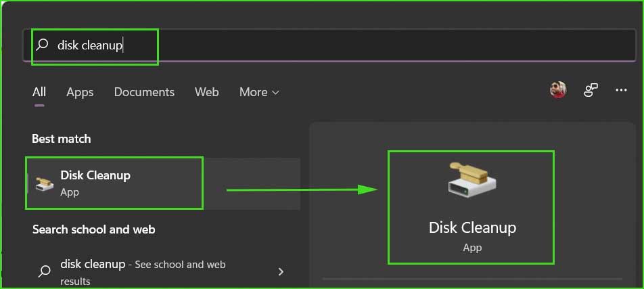Open the feedback chat icon
The height and width of the screenshot is (289, 644).
tap(591, 90)
